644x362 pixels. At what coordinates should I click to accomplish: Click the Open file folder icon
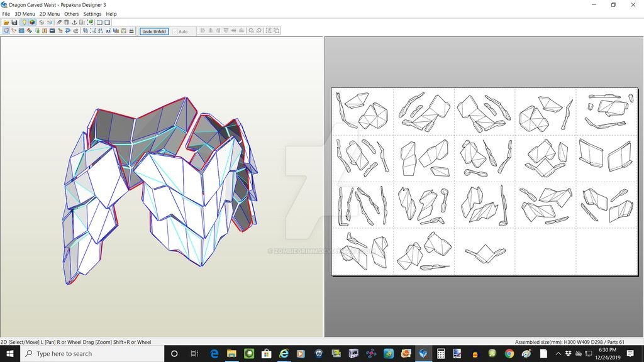[x=6, y=22]
